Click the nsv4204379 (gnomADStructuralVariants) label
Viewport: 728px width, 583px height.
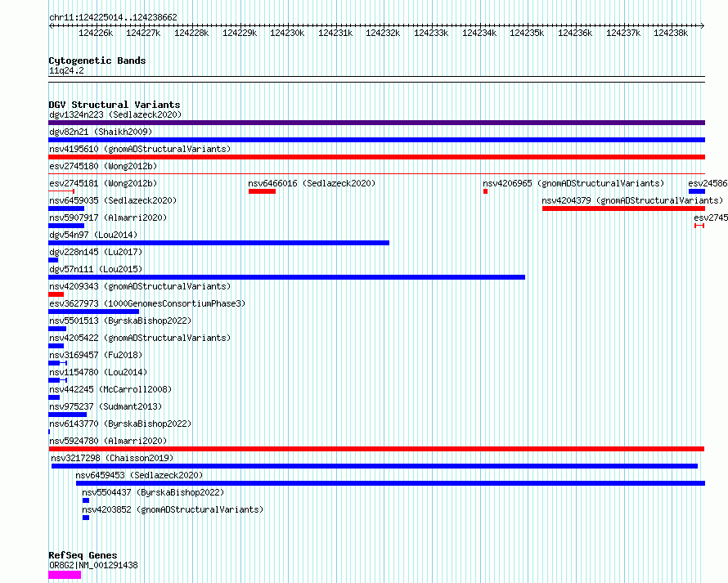point(632,200)
